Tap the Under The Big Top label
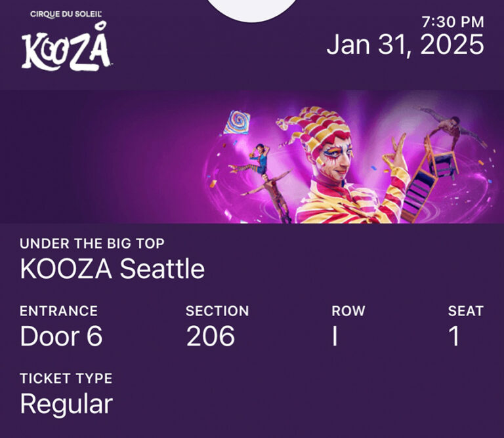Image resolution: width=504 pixels, height=438 pixels. (92, 243)
